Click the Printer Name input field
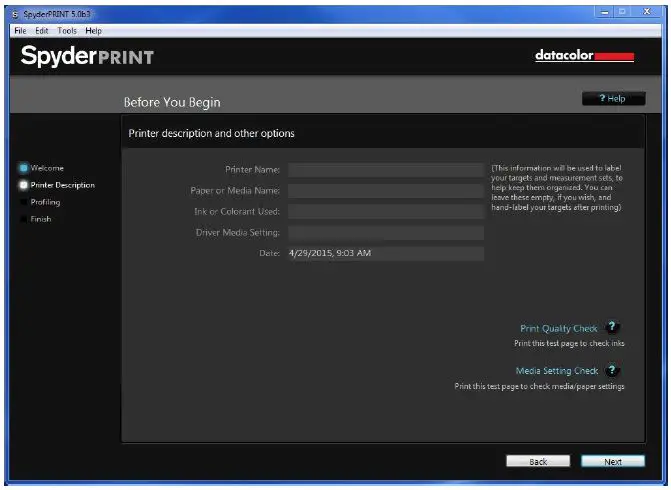The width and height of the screenshot is (671, 490). pyautogui.click(x=386, y=170)
